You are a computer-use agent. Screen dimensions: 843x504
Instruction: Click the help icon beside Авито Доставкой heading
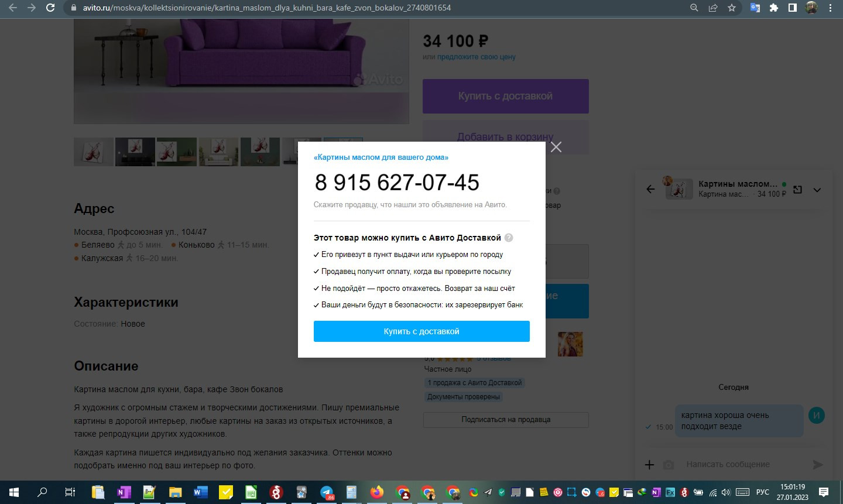click(509, 238)
